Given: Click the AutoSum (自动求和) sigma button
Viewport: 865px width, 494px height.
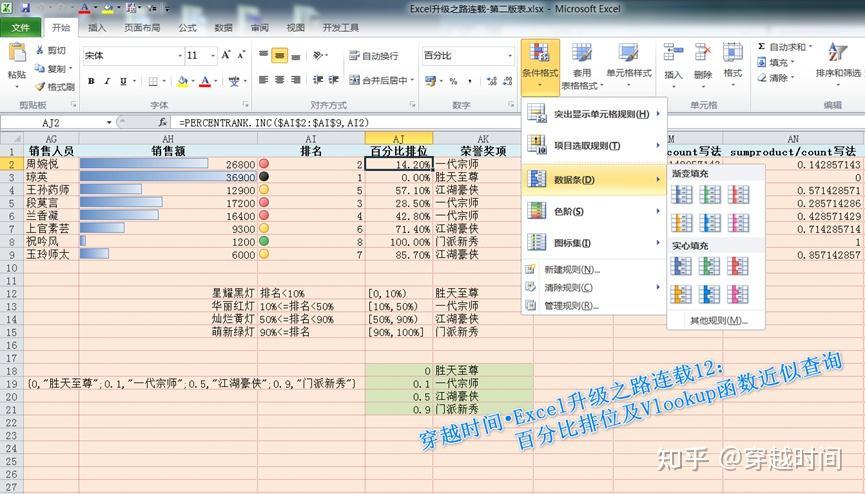Looking at the screenshot, I should (x=783, y=47).
